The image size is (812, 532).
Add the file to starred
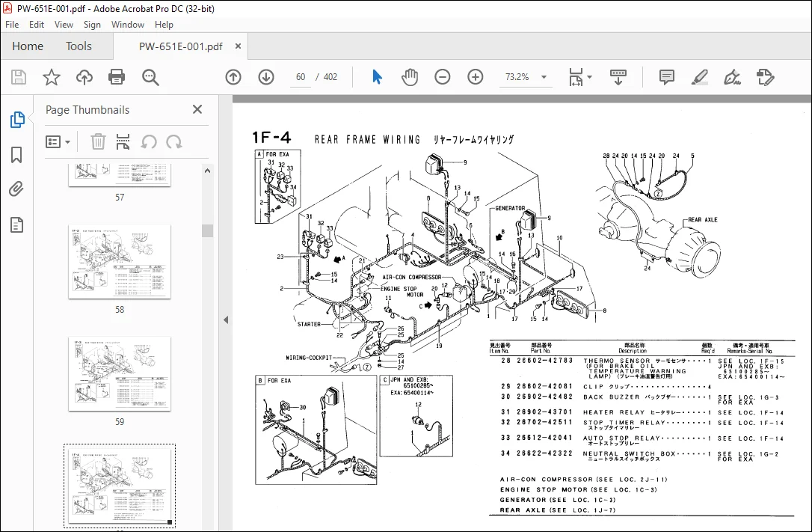tap(52, 77)
